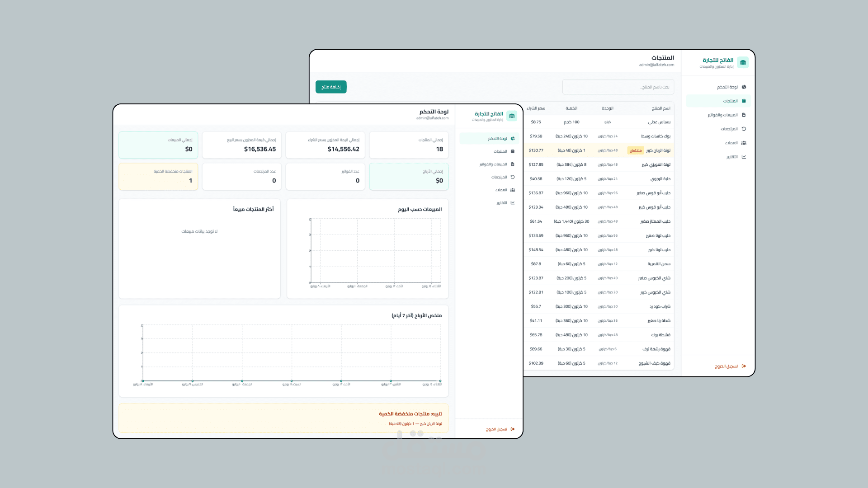The height and width of the screenshot is (488, 868).
Task: Open the إجمالي الأرباح card
Action: click(409, 177)
